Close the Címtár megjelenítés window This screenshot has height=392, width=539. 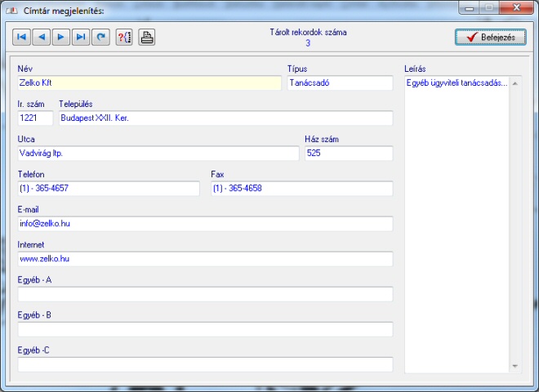click(516, 7)
